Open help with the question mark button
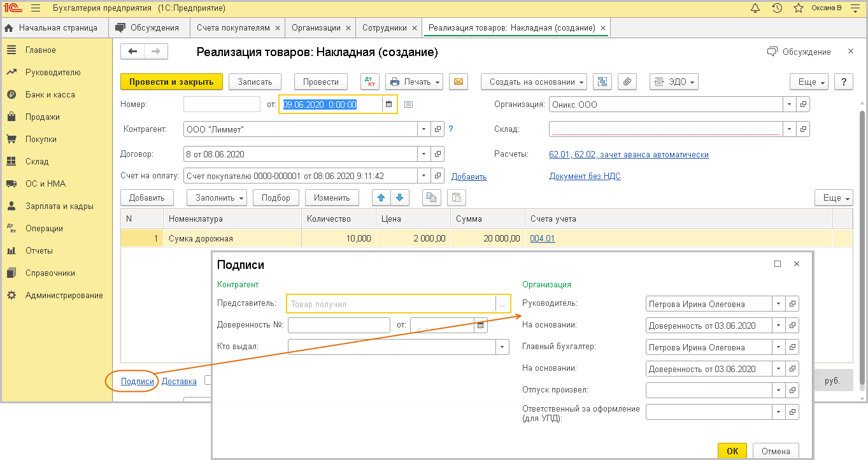Screen dimensions: 868x460 coord(844,82)
